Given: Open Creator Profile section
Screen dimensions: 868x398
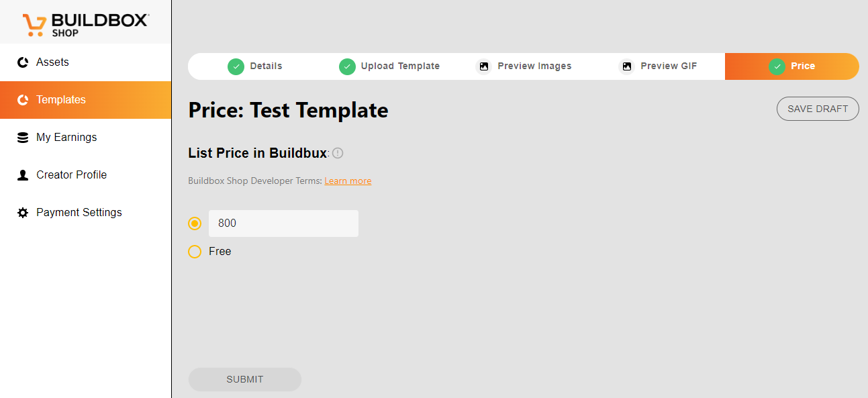Looking at the screenshot, I should [x=85, y=175].
